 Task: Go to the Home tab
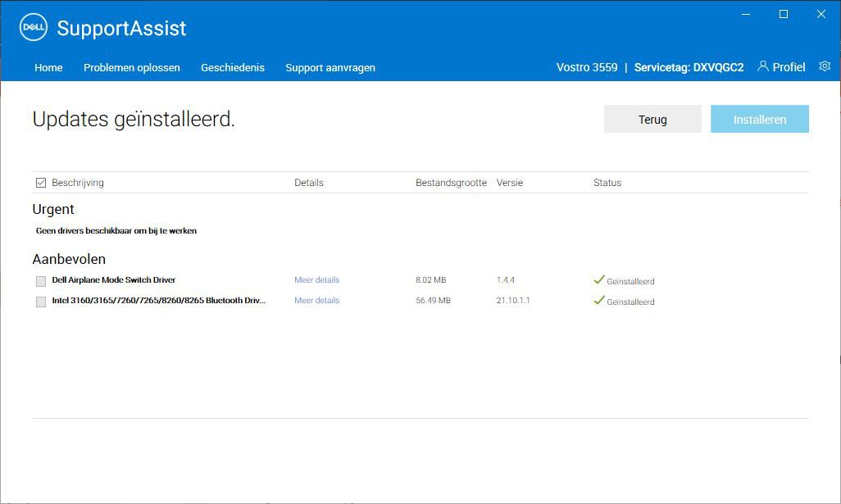(x=48, y=67)
